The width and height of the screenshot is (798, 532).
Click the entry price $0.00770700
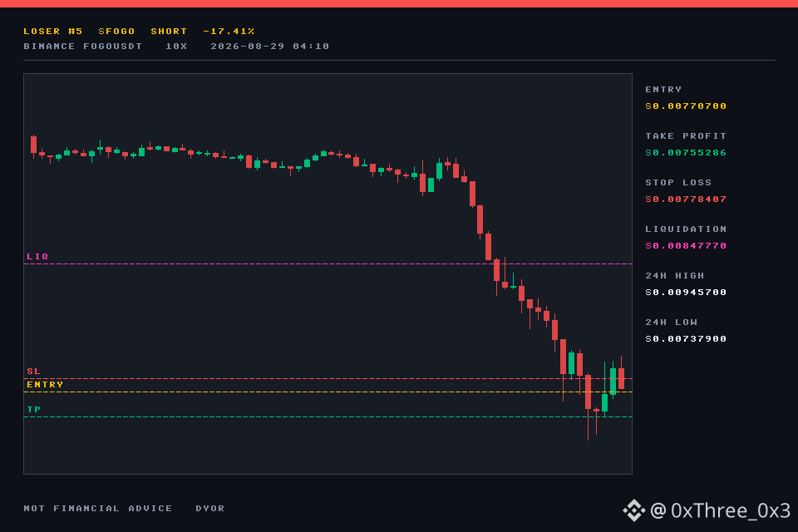(x=686, y=106)
